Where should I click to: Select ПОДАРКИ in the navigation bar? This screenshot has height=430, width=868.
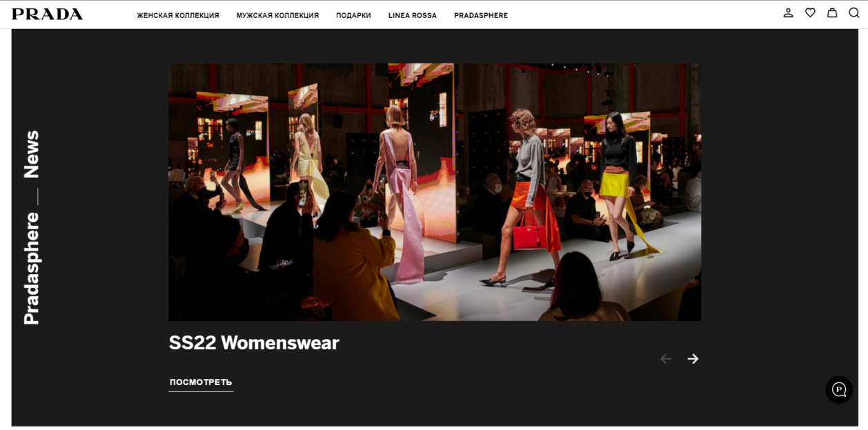point(353,15)
